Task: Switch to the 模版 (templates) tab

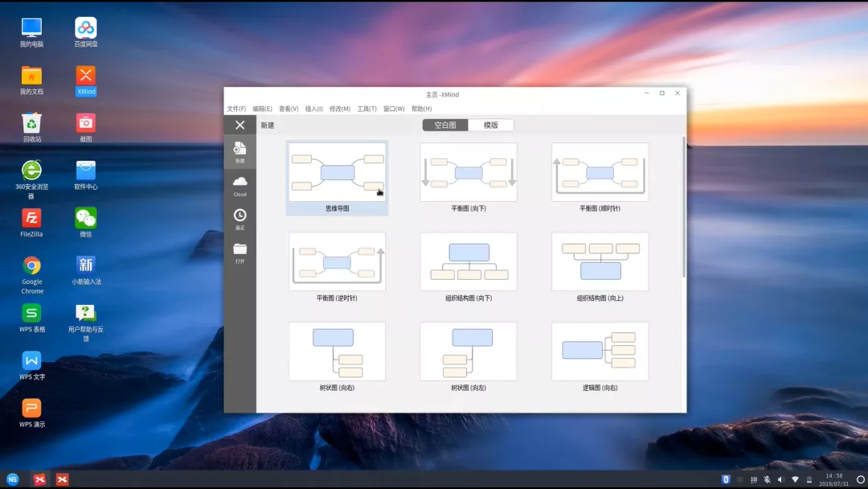Action: [491, 125]
